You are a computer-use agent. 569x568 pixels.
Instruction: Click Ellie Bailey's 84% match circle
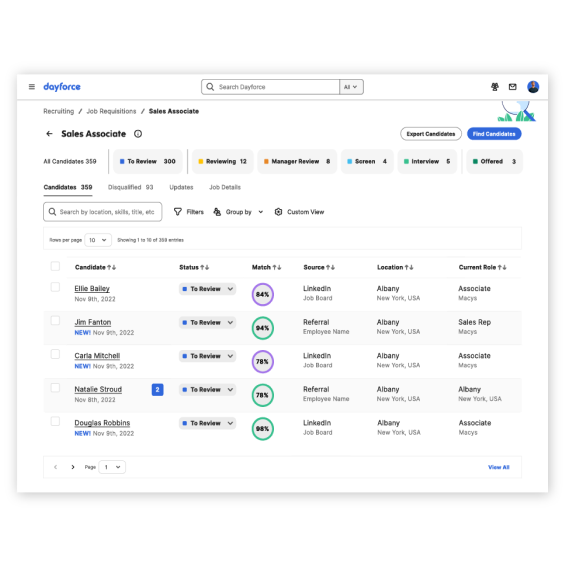click(x=262, y=294)
